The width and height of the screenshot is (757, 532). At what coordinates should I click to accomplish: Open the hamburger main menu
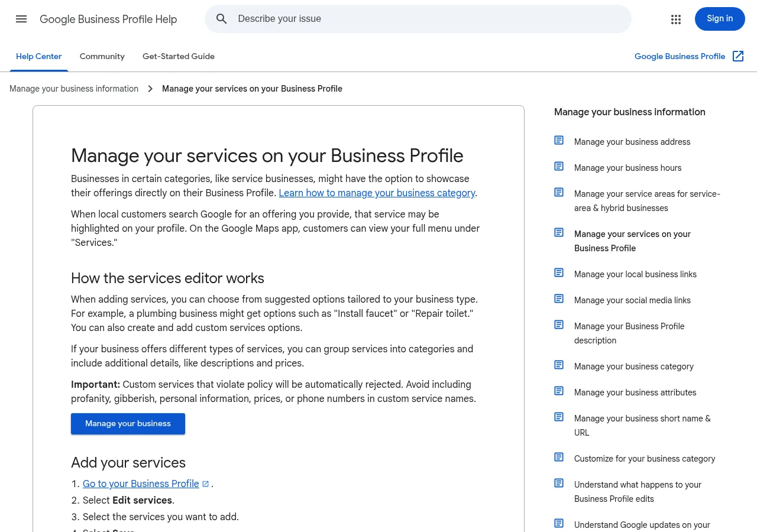click(21, 19)
